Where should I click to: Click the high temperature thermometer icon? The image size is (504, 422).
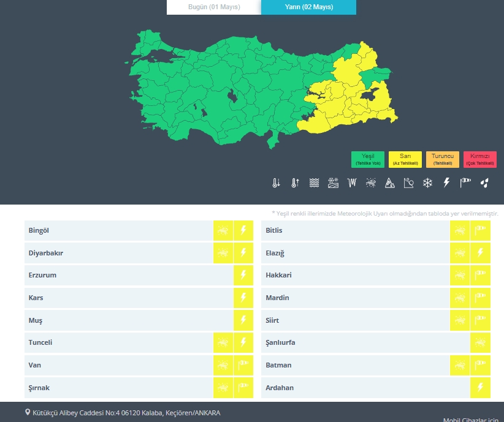coord(295,183)
